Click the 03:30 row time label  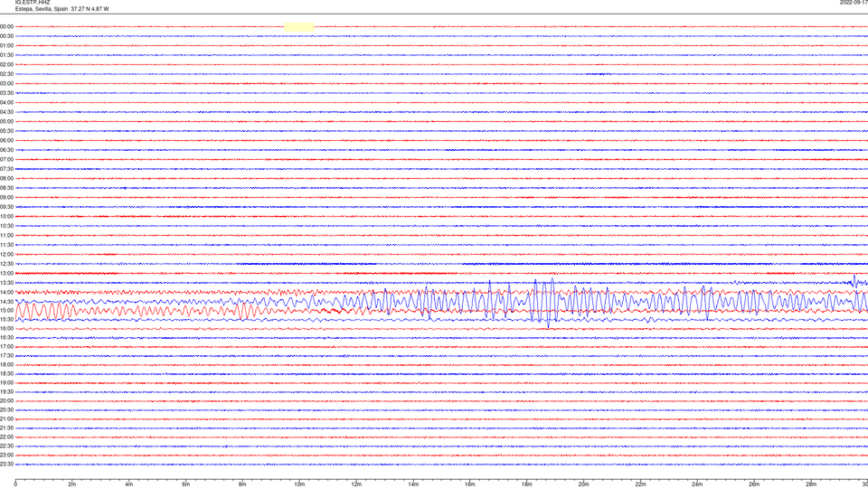(6, 93)
